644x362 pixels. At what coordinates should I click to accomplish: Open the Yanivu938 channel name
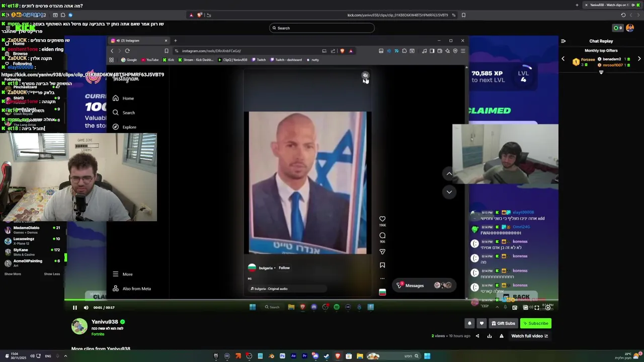pos(105,322)
